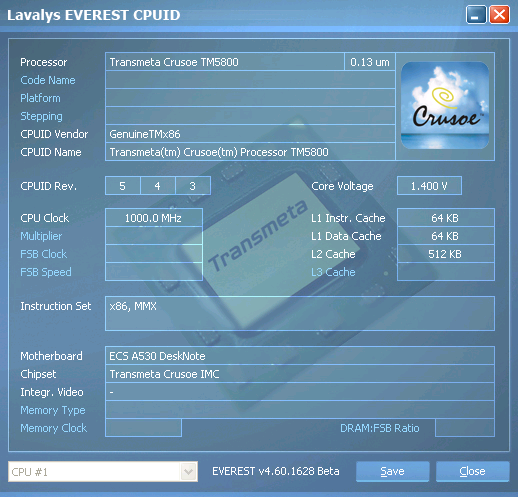518x497 pixels.
Task: Click the Platform label
Action: coord(40,98)
